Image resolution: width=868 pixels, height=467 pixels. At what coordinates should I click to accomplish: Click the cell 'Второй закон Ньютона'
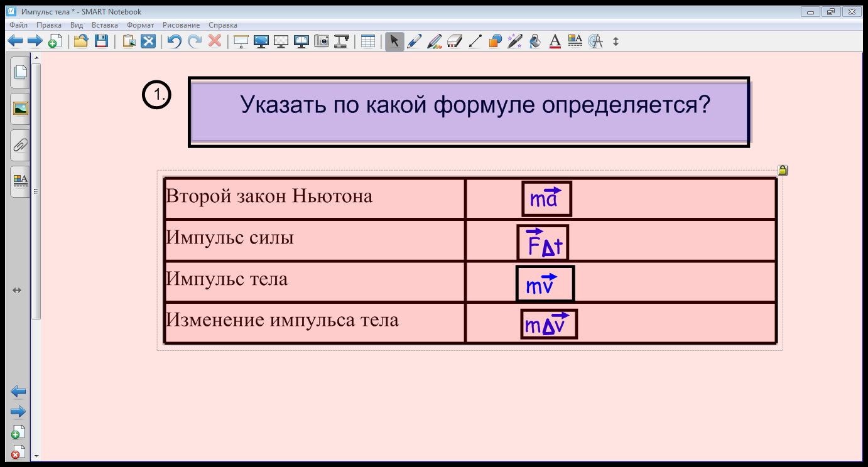[x=315, y=198]
